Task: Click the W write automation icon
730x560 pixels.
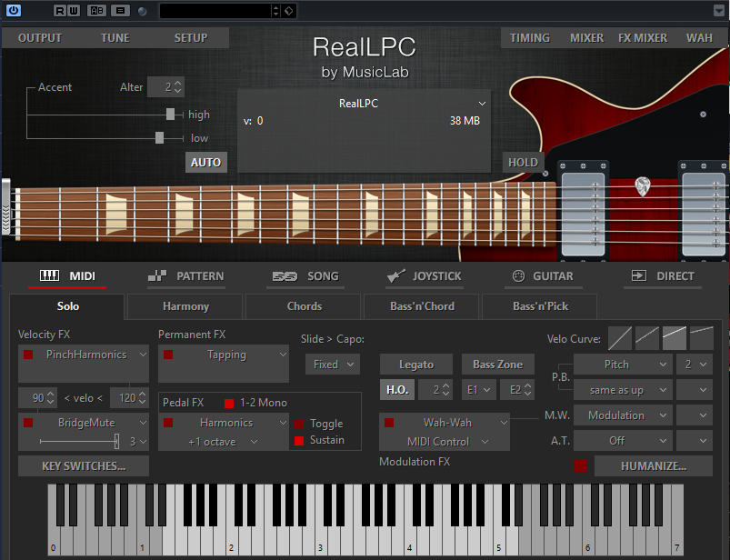Action: point(74,10)
